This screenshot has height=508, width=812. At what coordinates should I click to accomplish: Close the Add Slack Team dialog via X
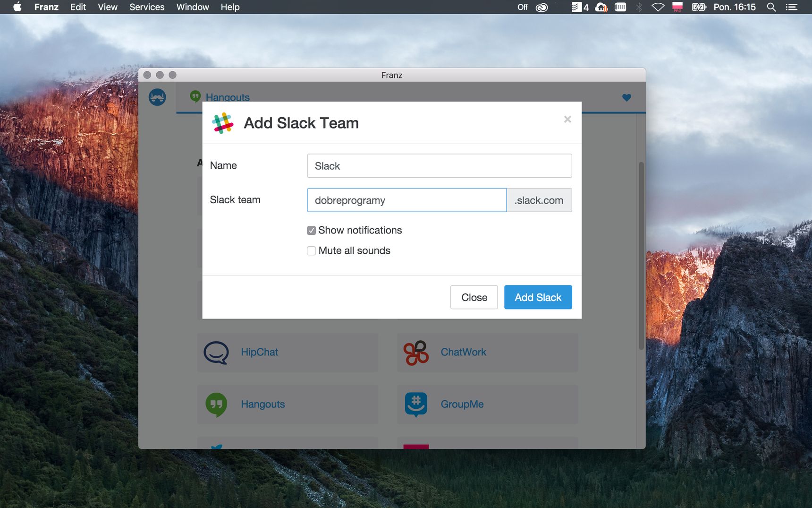(x=567, y=119)
